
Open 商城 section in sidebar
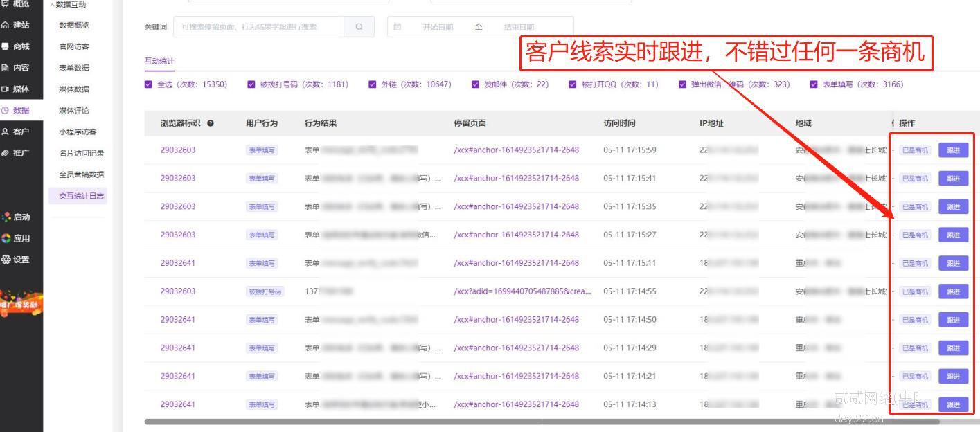(x=16, y=46)
